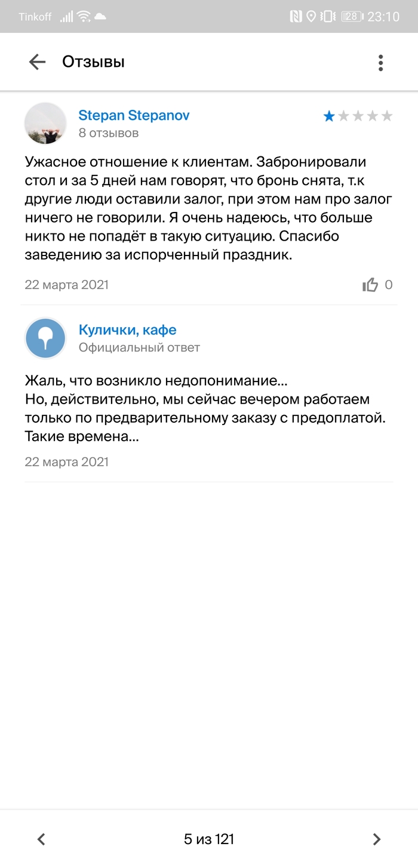Open the Кулички, кафе page link
The height and width of the screenshot is (868, 418).
tap(127, 330)
